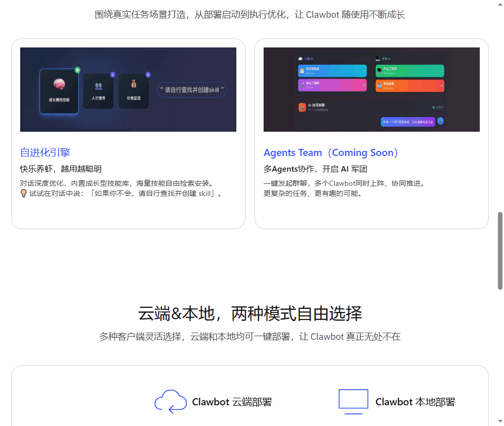Click the 多Agents协作，开启 AI 军团 subtitle

click(315, 169)
